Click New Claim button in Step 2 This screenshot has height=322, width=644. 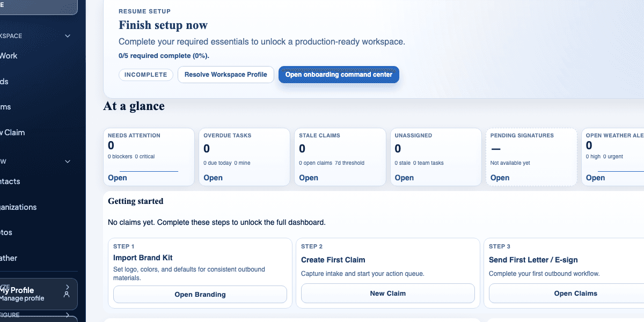tap(387, 294)
